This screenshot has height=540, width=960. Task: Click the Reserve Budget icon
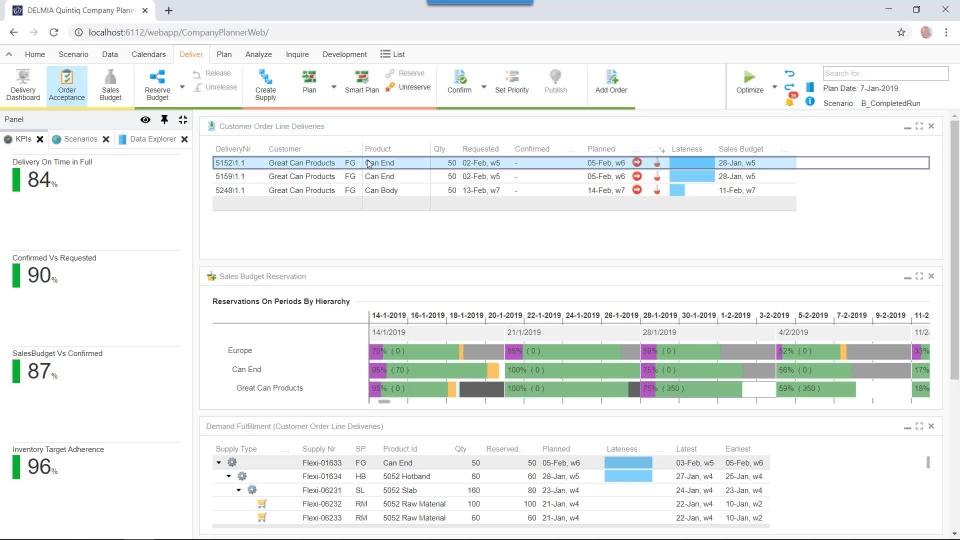point(157,84)
